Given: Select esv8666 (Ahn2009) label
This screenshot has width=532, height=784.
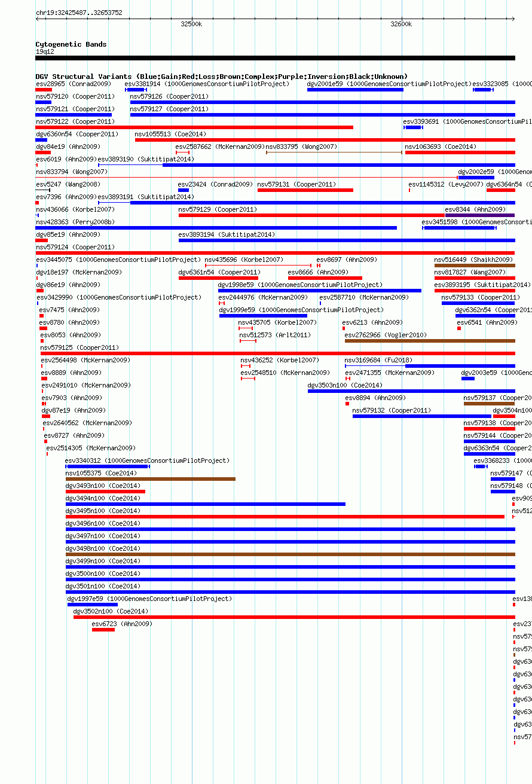Looking at the screenshot, I should 318,272.
